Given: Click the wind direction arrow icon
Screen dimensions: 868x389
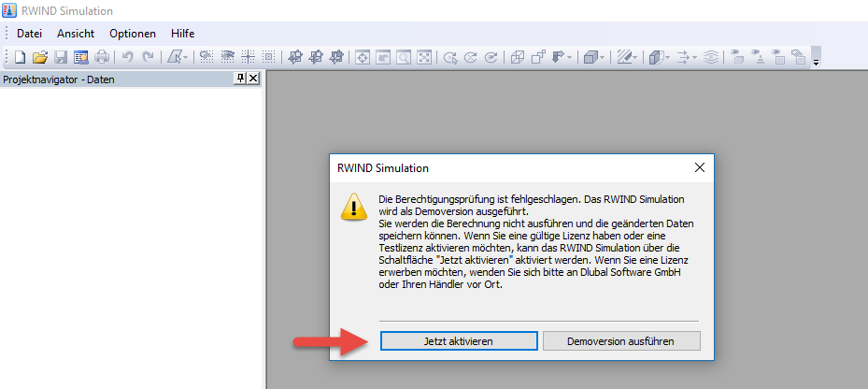Looking at the screenshot, I should click(x=558, y=56).
